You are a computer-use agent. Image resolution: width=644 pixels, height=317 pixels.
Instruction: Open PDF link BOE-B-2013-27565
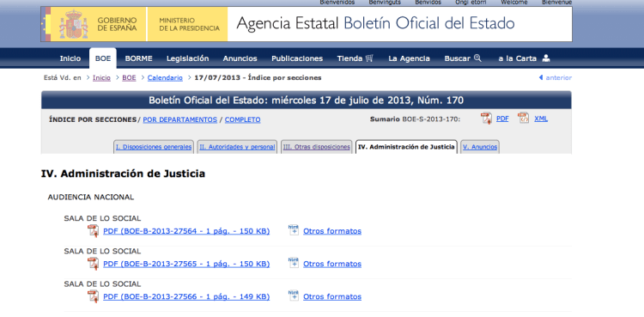(x=186, y=264)
